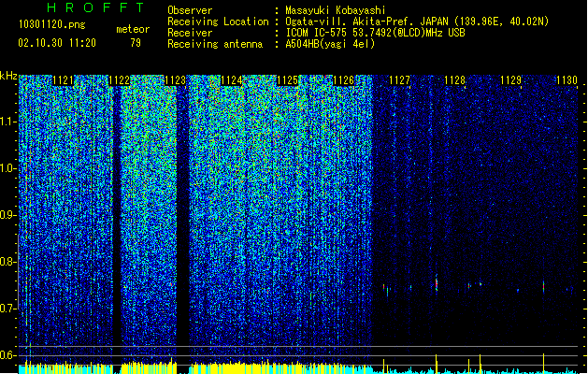Select the Ogata-vill. Akita-Pref. JAPAN location text
Image resolution: width=588 pixels, height=374 pixels.
[x=417, y=22]
